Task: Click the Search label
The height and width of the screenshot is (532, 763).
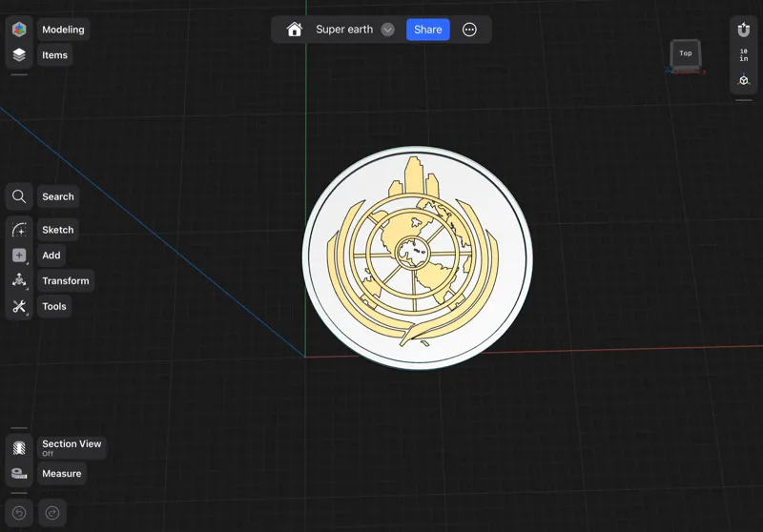Action: 58,196
